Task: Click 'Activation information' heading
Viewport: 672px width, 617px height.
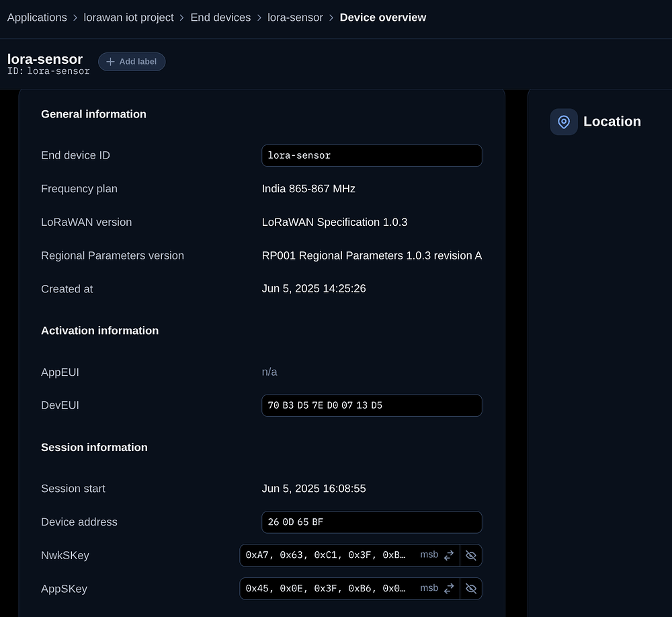Action: tap(100, 331)
